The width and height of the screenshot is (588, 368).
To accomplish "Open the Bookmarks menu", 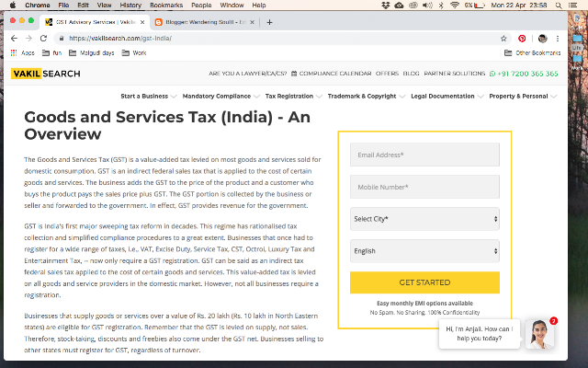I will [x=166, y=6].
